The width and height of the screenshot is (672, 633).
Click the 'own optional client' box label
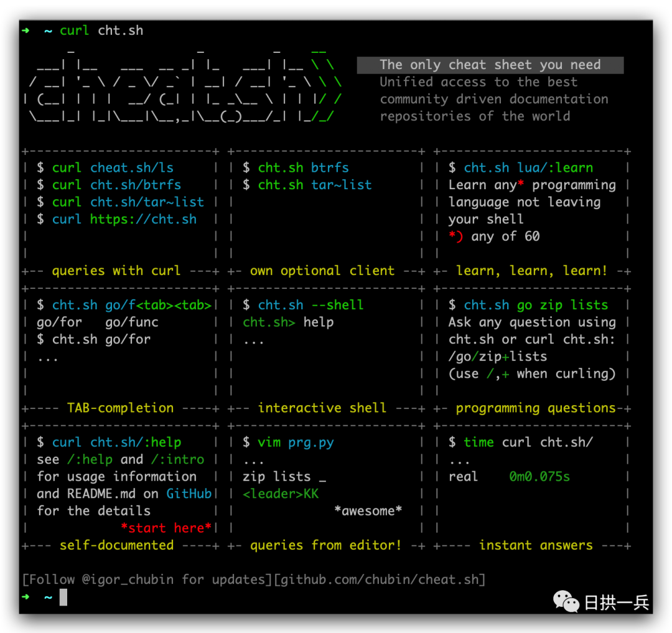(x=322, y=271)
